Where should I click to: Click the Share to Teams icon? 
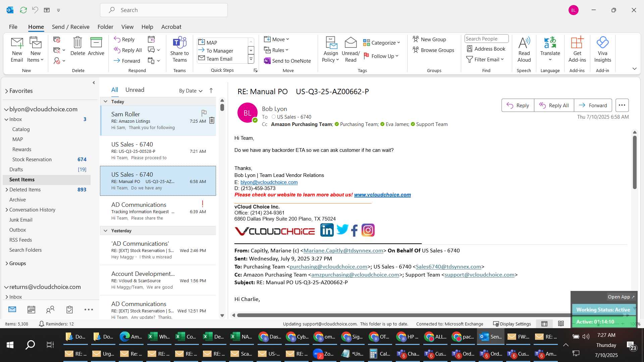[x=179, y=43]
